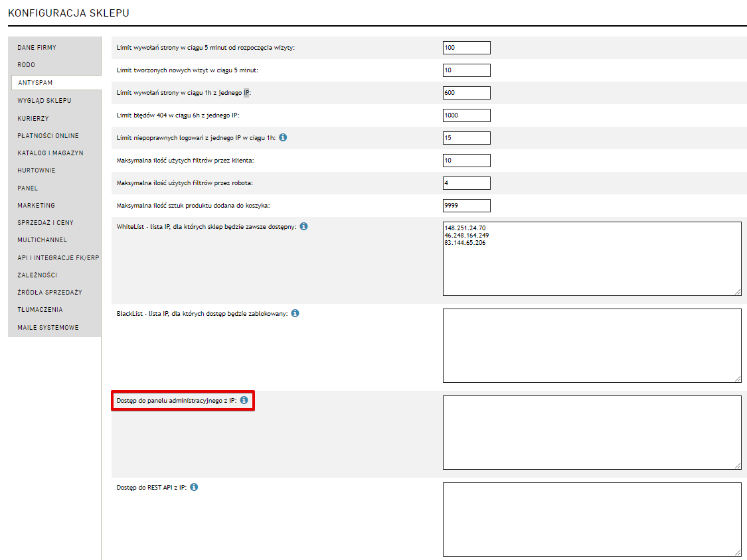Focus the admin panel IP access textarea

(x=592, y=433)
